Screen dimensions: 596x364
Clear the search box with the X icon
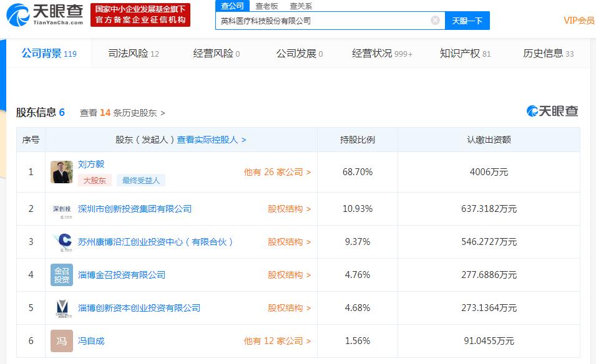coord(435,21)
